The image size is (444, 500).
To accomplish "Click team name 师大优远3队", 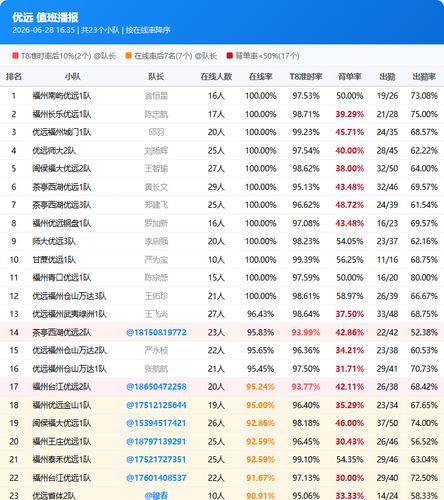I will [54, 241].
